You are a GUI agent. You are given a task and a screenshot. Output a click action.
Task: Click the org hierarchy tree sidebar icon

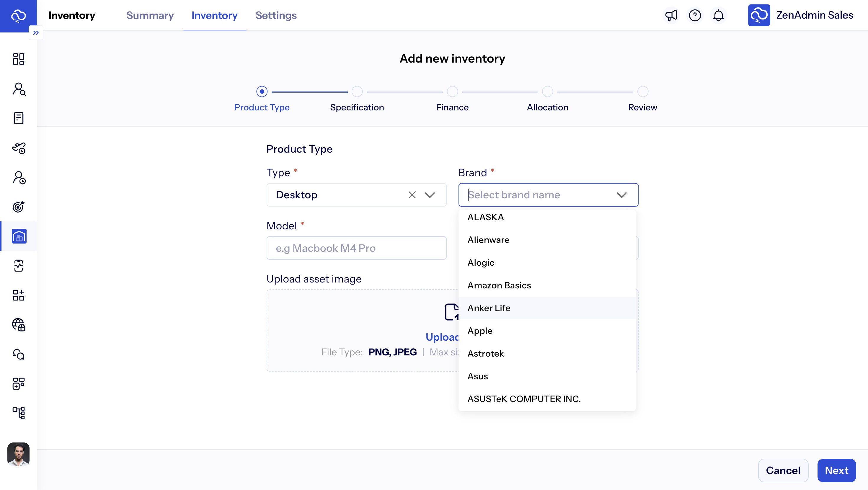(19, 412)
